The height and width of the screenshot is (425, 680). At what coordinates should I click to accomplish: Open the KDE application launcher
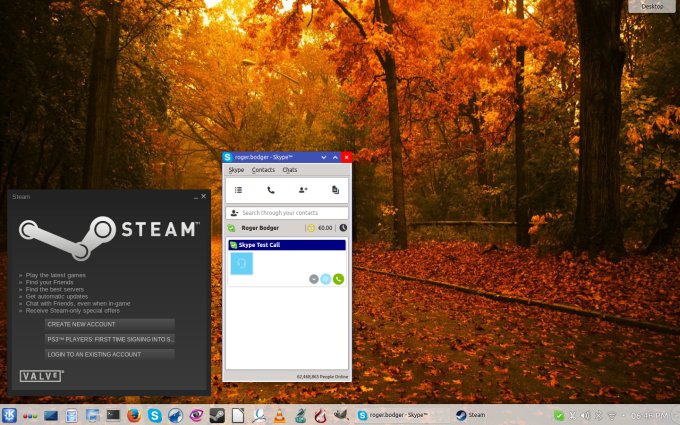click(10, 415)
